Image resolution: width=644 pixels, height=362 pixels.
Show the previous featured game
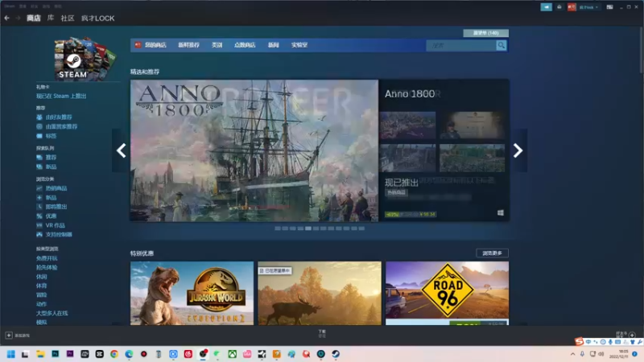(121, 150)
